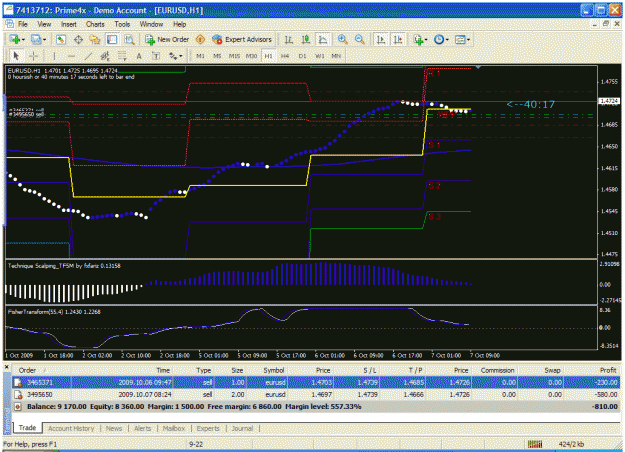This screenshot has height=452, width=625.
Task: Switch to the News tab
Action: pos(114,428)
